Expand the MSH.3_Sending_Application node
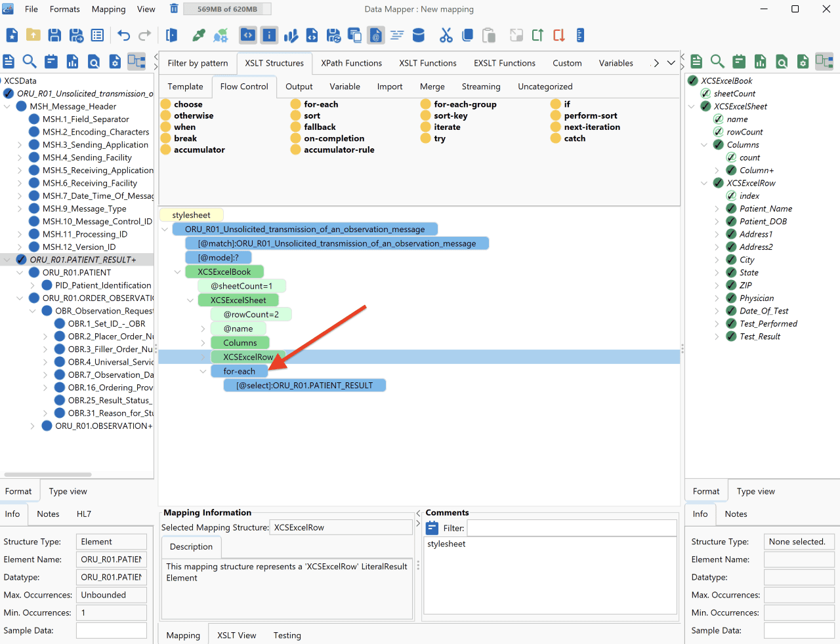The height and width of the screenshot is (644, 840). pos(20,145)
